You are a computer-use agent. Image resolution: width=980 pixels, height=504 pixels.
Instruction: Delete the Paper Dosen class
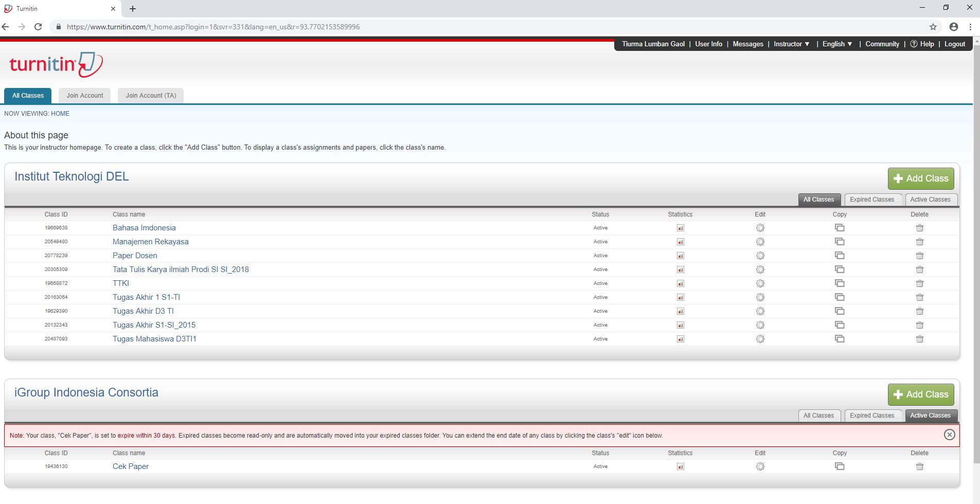tap(920, 256)
